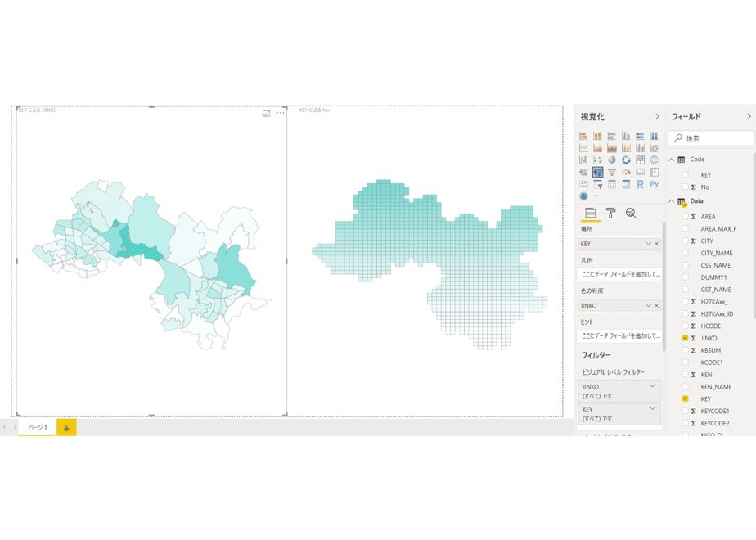Select the stacked area chart visual
This screenshot has height=540, width=756.
(612, 147)
